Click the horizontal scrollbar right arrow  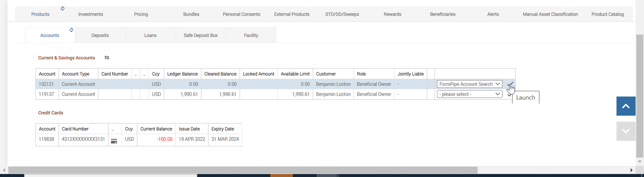[631, 170]
